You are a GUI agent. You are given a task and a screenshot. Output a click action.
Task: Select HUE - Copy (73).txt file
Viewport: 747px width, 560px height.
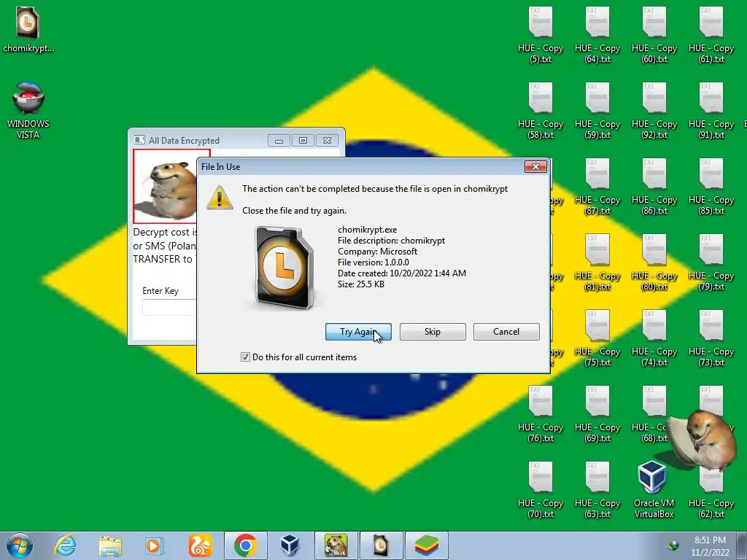711,338
